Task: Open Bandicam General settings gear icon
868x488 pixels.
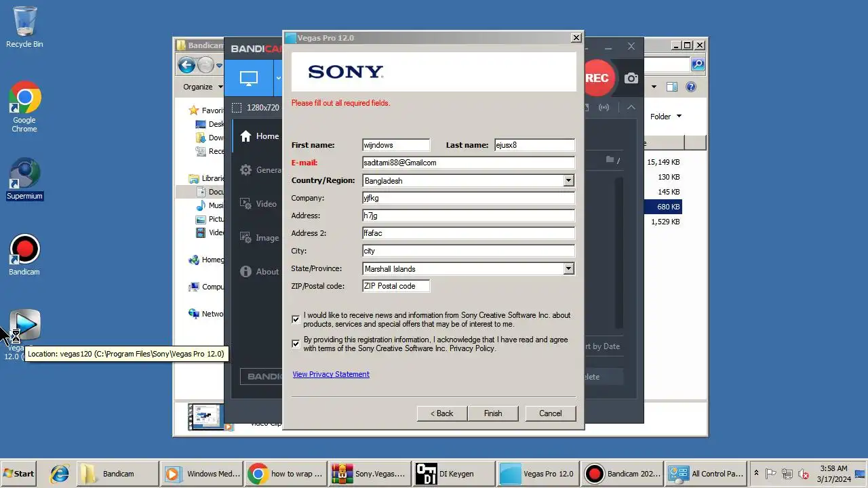Action: tap(246, 170)
